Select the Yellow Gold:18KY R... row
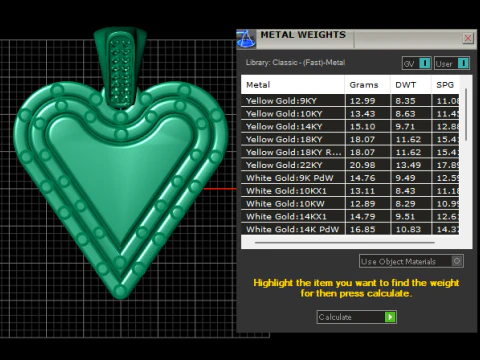 [x=350, y=152]
